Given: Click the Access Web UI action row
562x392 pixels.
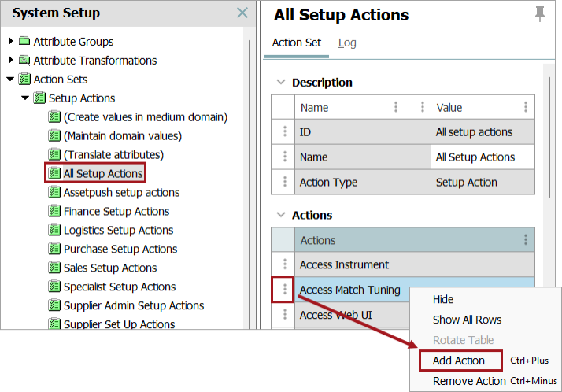Looking at the screenshot, I should (x=352, y=314).
